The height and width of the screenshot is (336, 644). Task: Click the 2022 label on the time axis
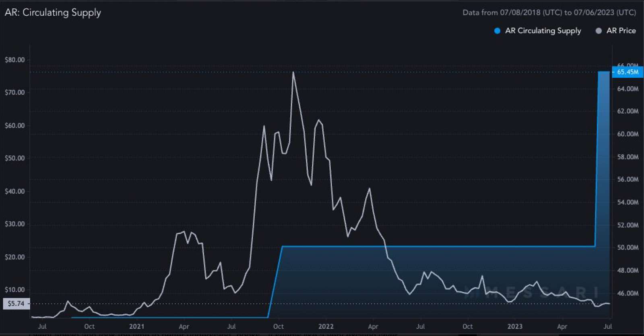[326, 326]
